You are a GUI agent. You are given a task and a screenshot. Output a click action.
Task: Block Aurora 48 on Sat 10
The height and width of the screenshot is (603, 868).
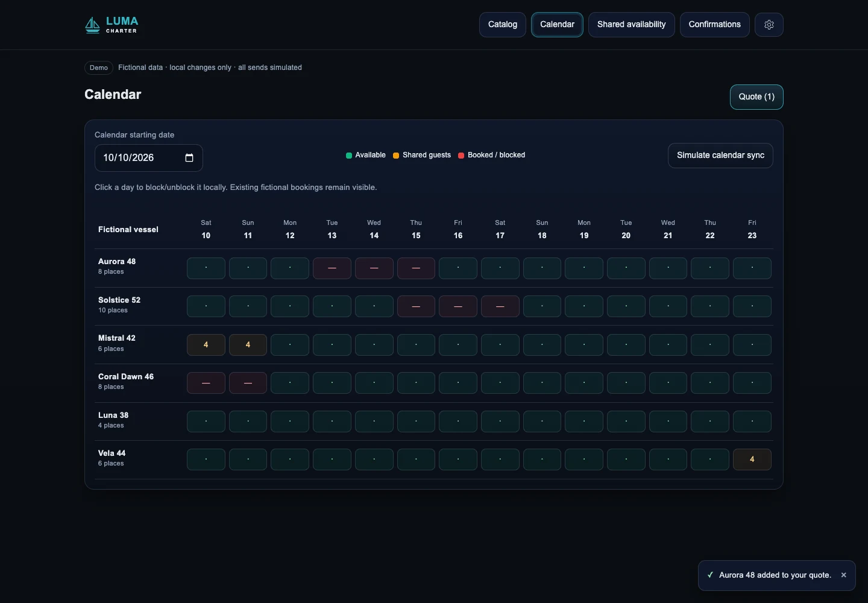206,268
